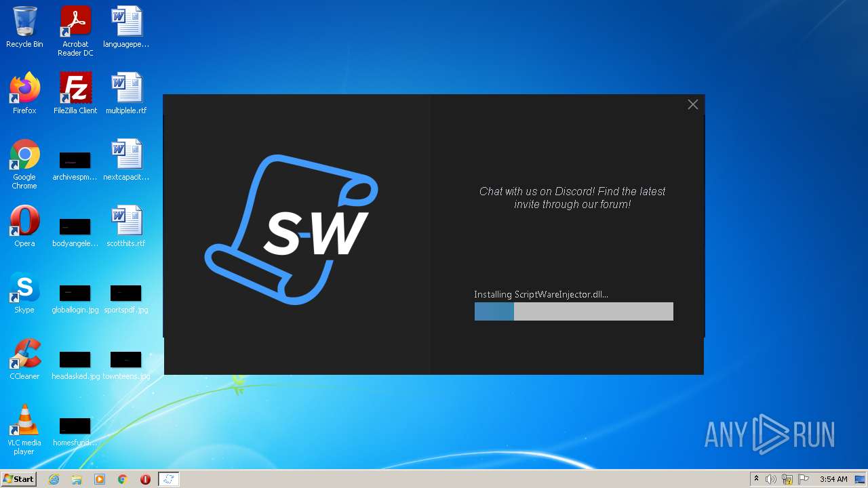The height and width of the screenshot is (488, 868).
Task: Open the network status tray icon
Action: [787, 479]
